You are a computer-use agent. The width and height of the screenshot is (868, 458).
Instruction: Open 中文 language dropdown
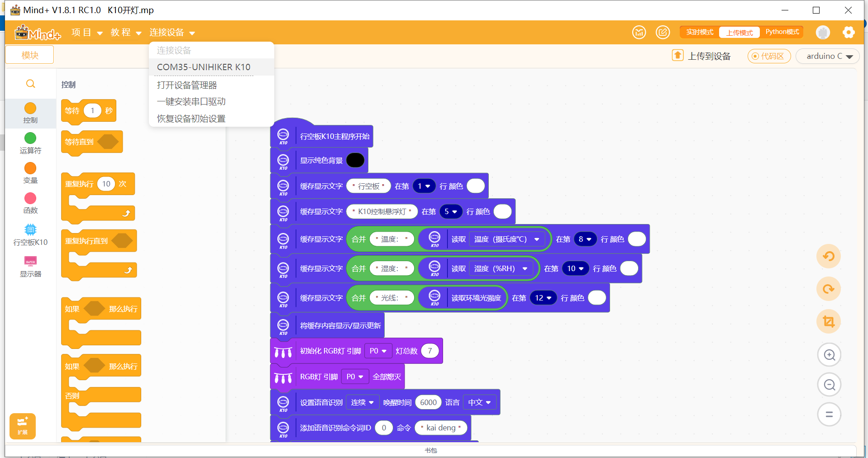point(479,402)
